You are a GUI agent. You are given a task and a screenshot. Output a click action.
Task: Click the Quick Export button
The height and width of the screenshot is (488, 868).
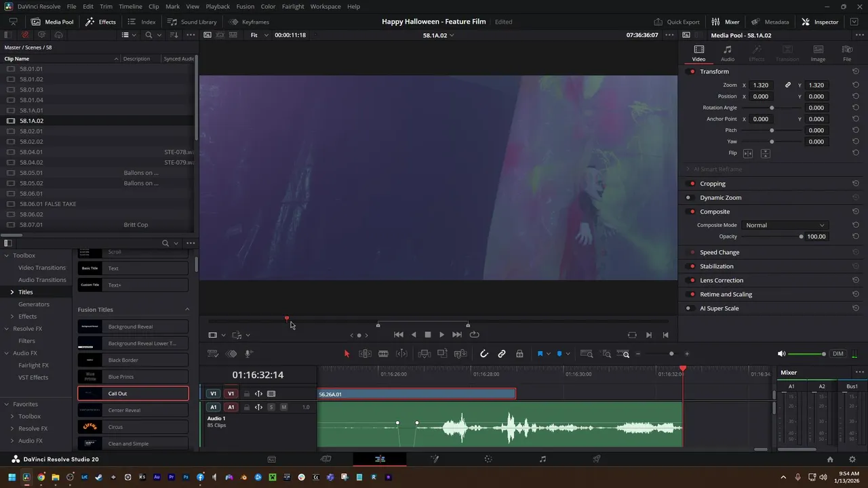coord(677,22)
